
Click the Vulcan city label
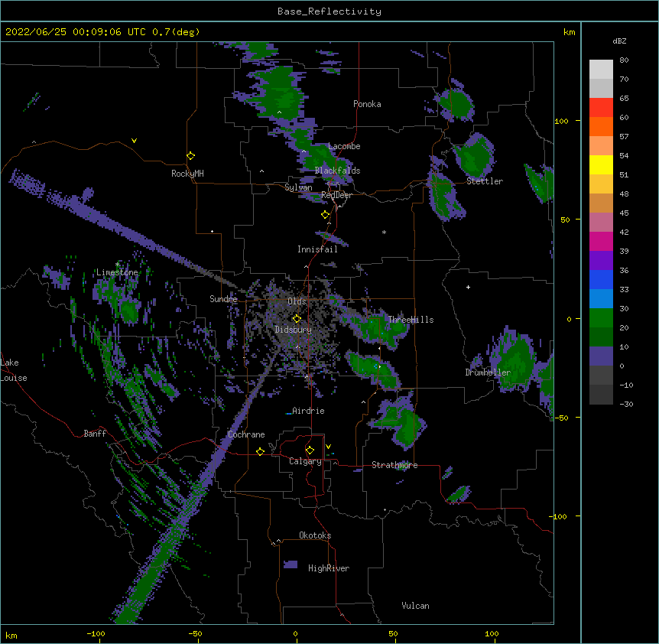click(x=415, y=606)
